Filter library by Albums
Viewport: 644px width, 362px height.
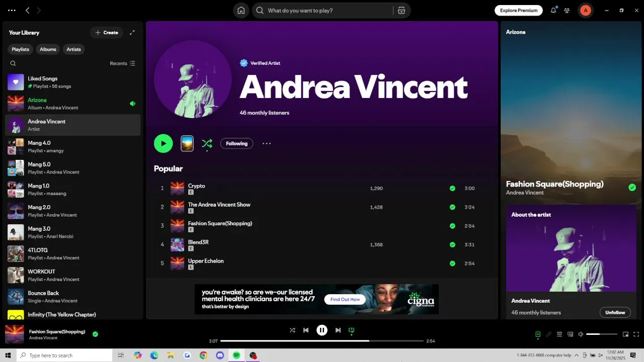(x=48, y=49)
